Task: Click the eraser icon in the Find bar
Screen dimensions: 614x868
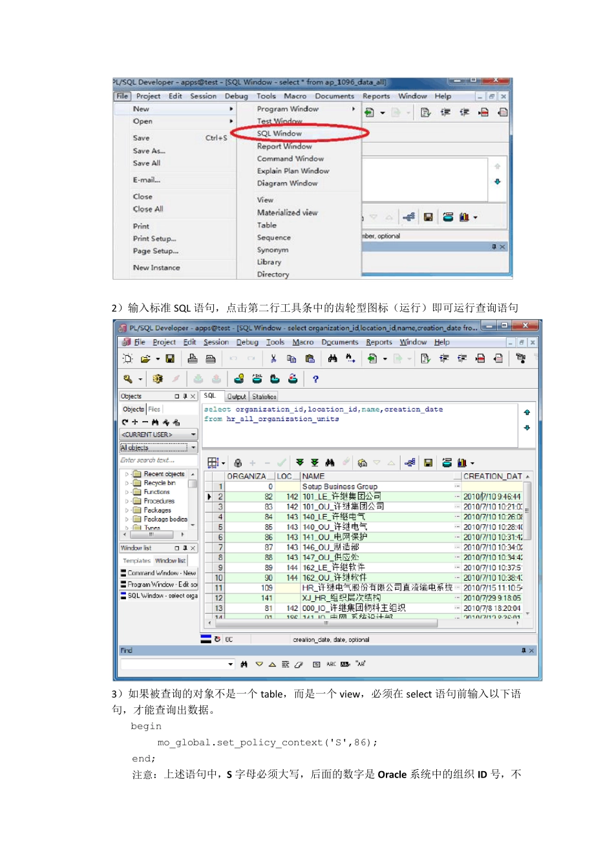Action: [x=299, y=664]
